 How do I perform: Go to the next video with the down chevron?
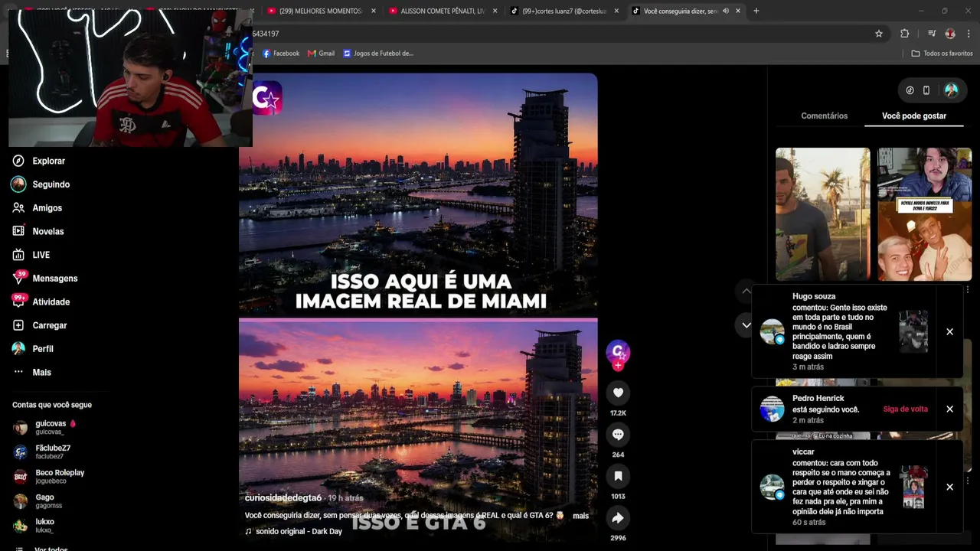pos(746,325)
